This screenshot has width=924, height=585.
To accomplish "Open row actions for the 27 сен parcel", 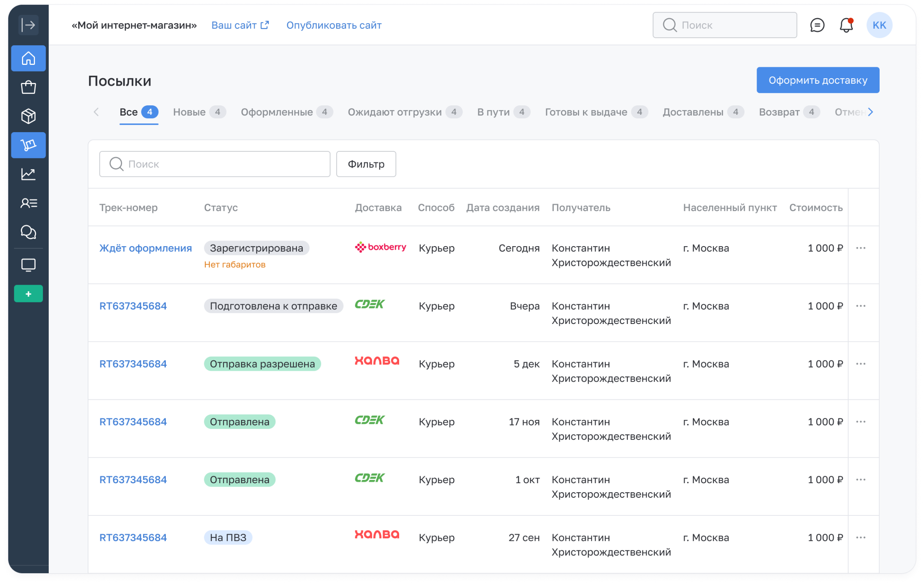I will [x=861, y=537].
